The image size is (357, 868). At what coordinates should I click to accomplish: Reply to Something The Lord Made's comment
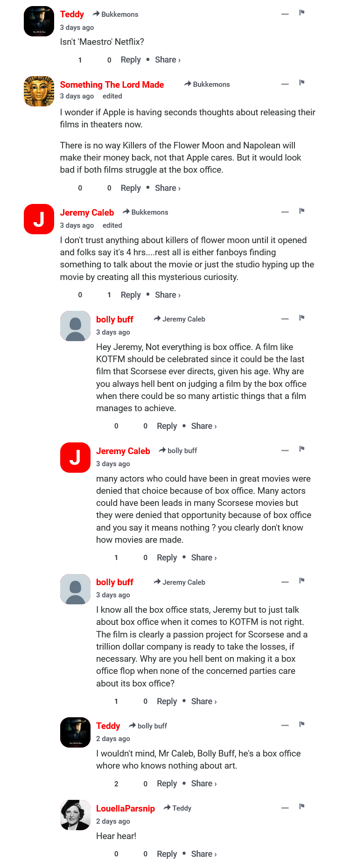click(131, 188)
